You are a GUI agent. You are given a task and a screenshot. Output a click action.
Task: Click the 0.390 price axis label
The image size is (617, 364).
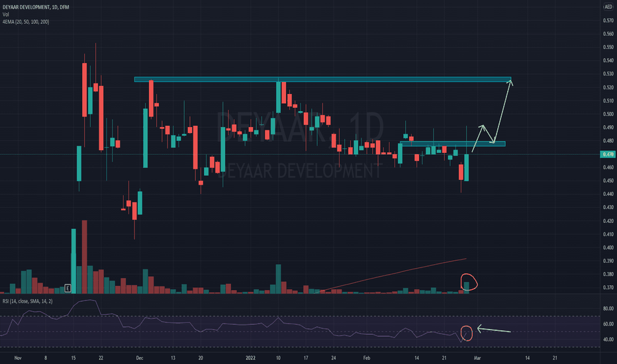[x=608, y=261]
